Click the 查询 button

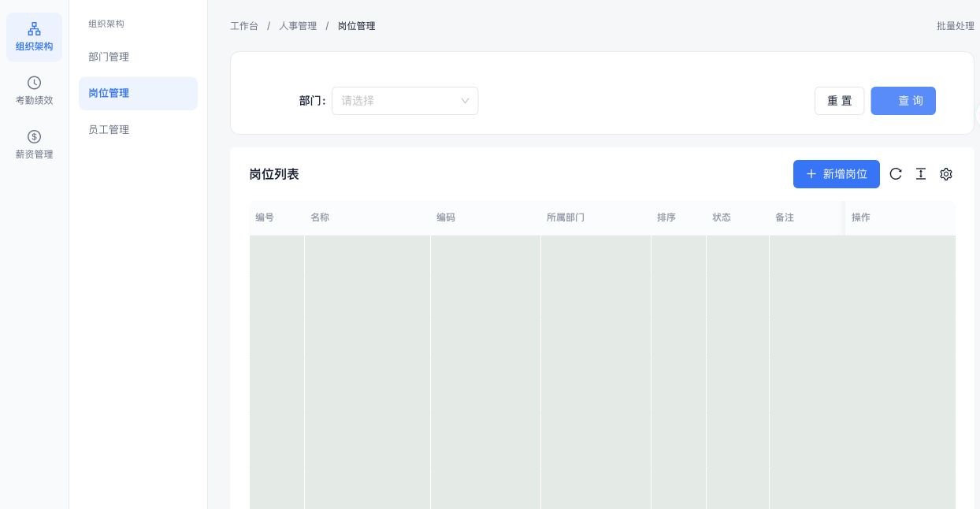coord(903,101)
